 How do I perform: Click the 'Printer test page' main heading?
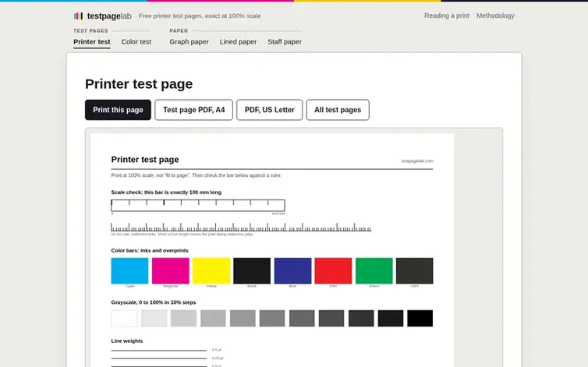tap(139, 84)
